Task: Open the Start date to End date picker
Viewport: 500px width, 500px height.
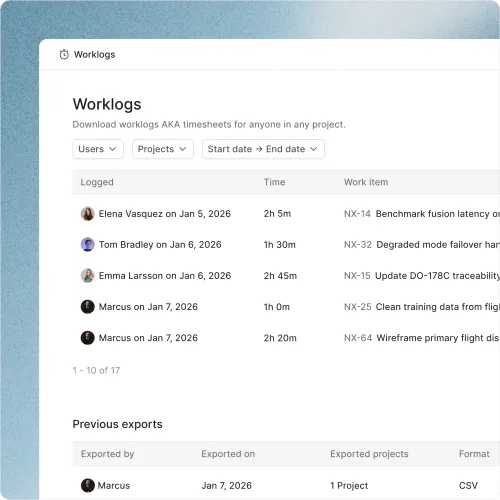Action: tap(263, 149)
